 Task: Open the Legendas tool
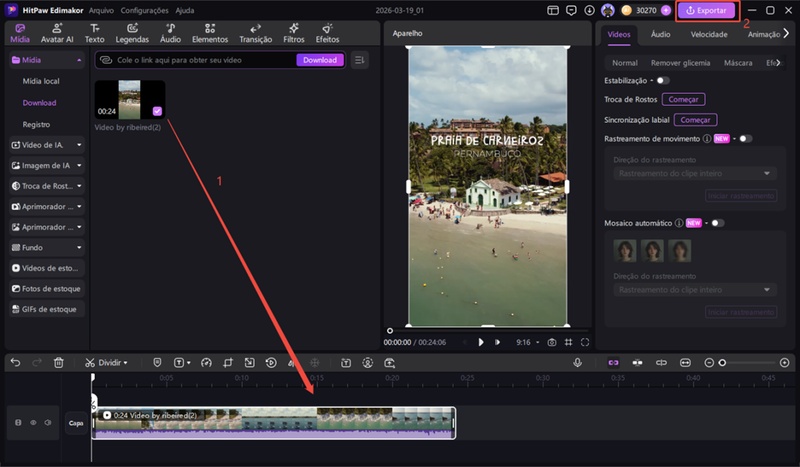[x=132, y=33]
